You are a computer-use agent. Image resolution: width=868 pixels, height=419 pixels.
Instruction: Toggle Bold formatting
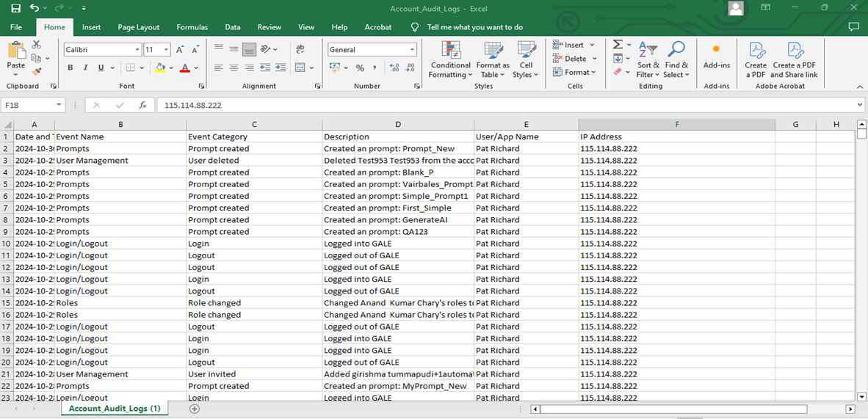pyautogui.click(x=70, y=68)
